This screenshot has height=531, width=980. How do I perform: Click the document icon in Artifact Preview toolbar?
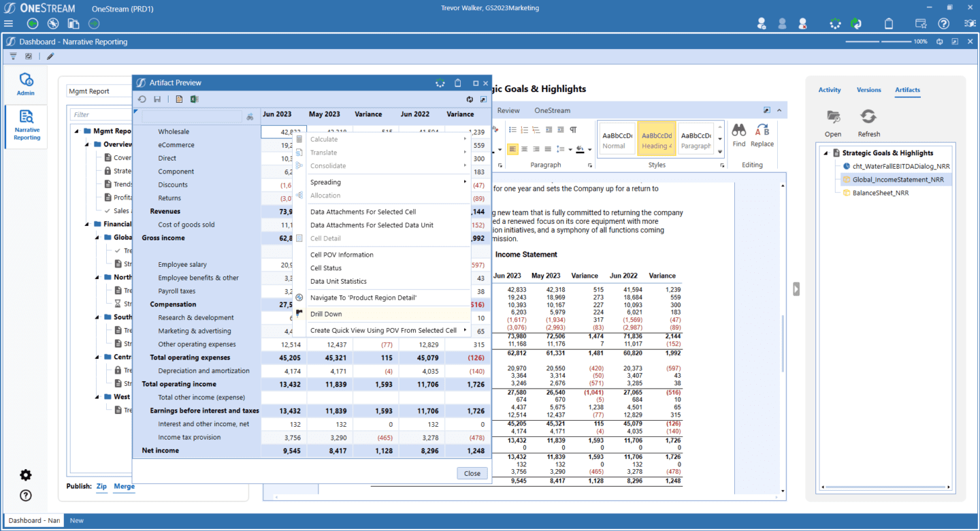click(179, 99)
